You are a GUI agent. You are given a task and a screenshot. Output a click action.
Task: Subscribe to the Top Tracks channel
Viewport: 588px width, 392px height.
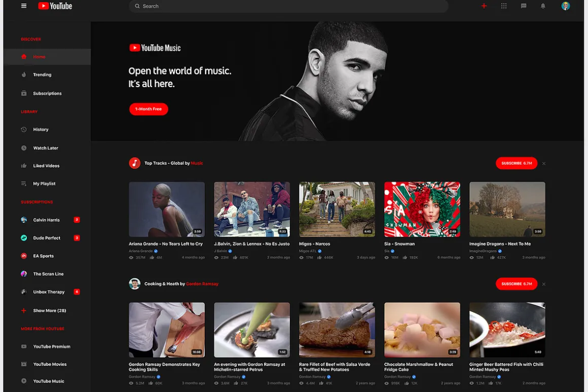tap(517, 163)
